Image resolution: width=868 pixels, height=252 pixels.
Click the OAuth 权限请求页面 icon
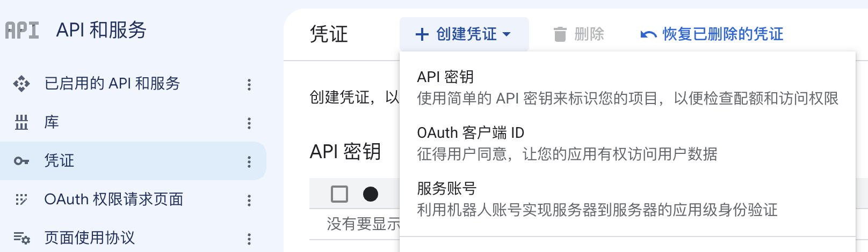pyautogui.click(x=21, y=199)
